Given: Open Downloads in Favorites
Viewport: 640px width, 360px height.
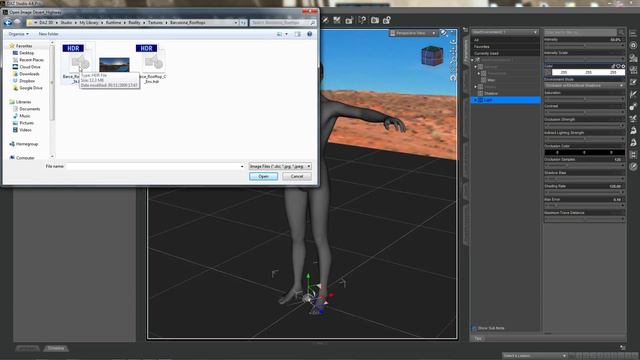Looking at the screenshot, I should click(26, 74).
